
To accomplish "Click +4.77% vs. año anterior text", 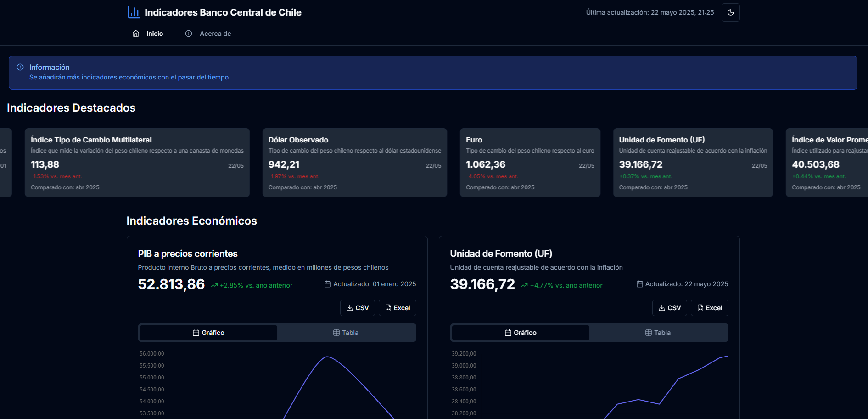I will click(x=566, y=285).
